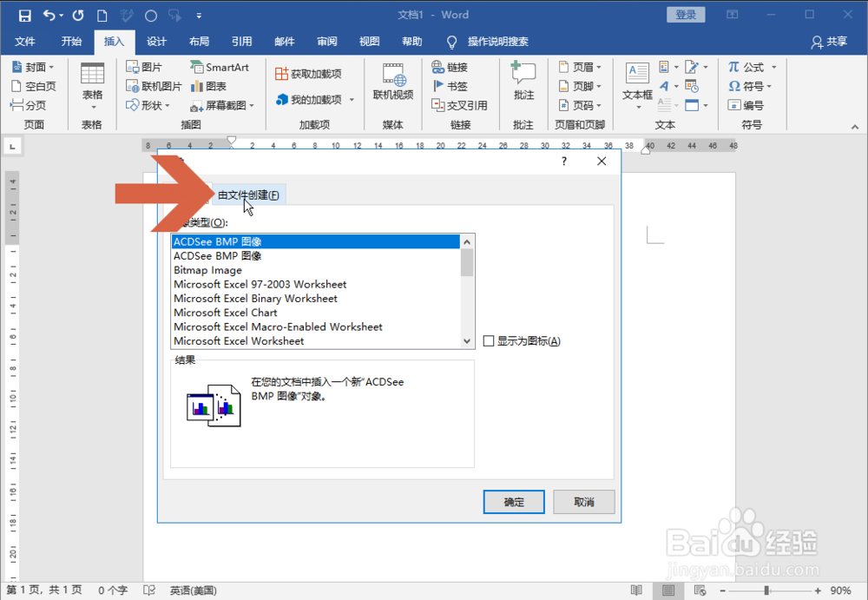Screen dimensions: 868x600
Task: Open the header (页眉) dropdown
Action: [x=580, y=67]
